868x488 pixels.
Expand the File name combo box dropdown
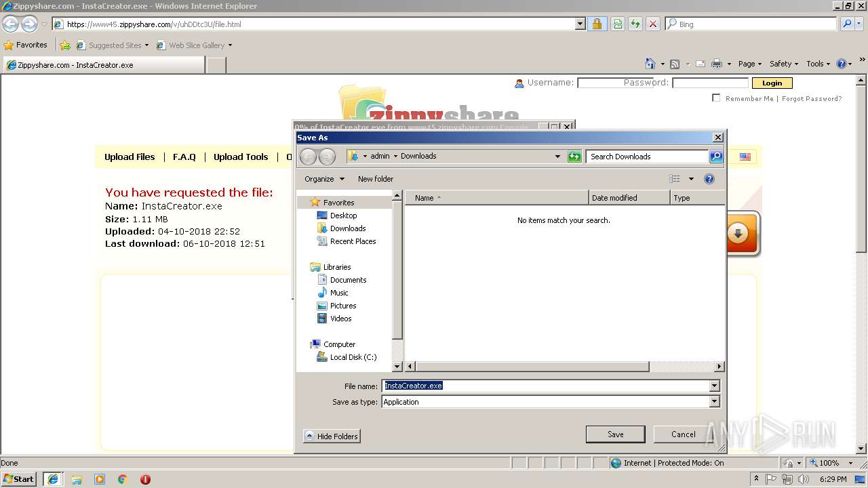714,386
